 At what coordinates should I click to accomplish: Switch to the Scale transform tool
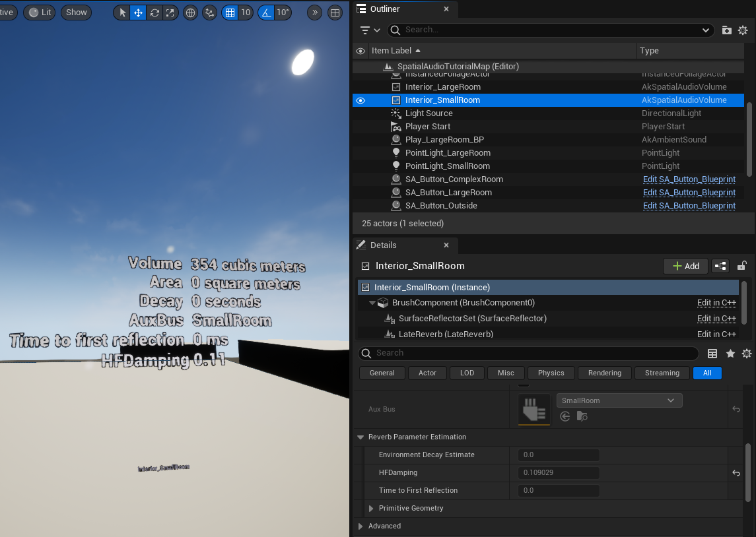point(170,13)
